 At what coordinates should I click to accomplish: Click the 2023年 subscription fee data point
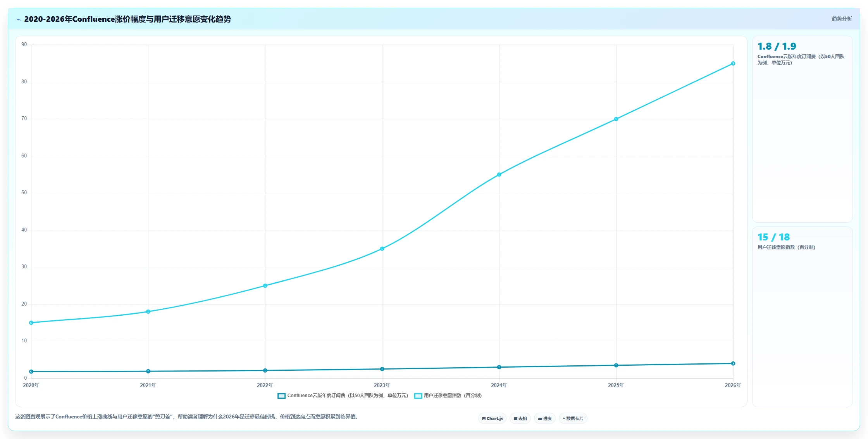(382, 369)
